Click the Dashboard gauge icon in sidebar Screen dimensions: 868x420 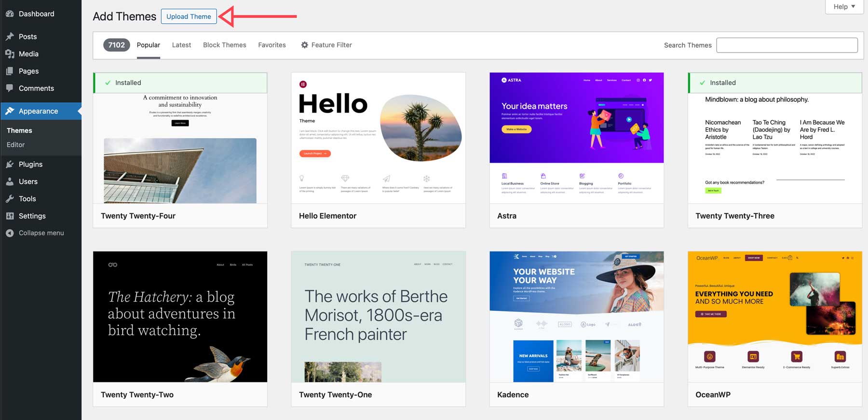tap(10, 14)
